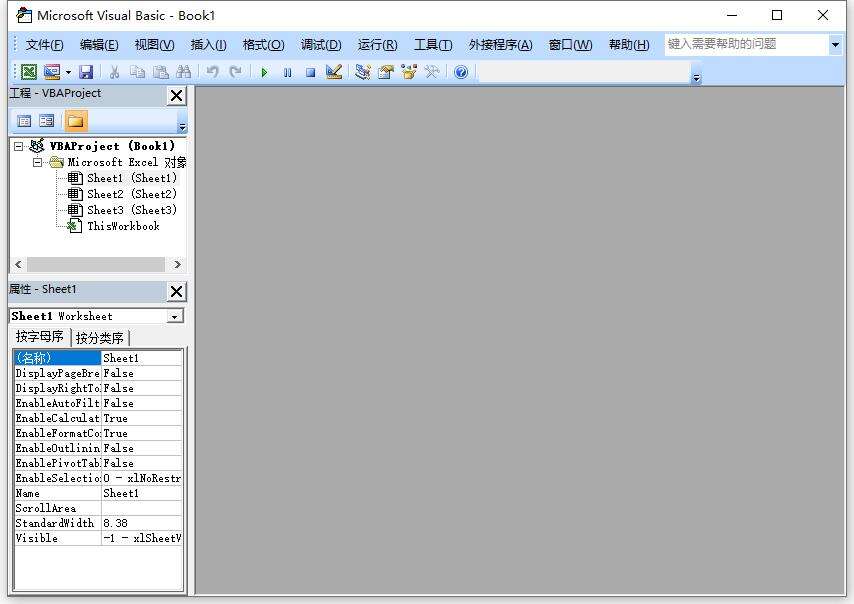This screenshot has width=854, height=604.
Task: Open the 工具(T) menu
Action: (433, 45)
